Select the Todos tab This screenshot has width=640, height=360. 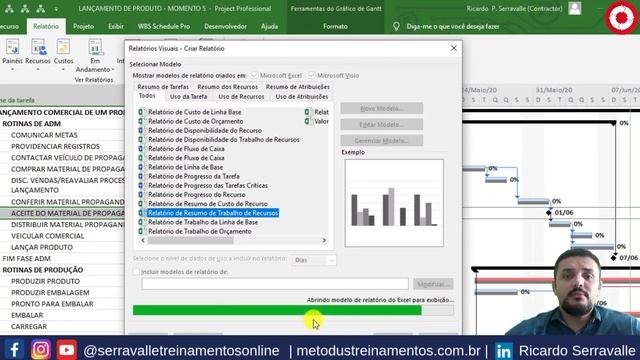pyautogui.click(x=147, y=96)
